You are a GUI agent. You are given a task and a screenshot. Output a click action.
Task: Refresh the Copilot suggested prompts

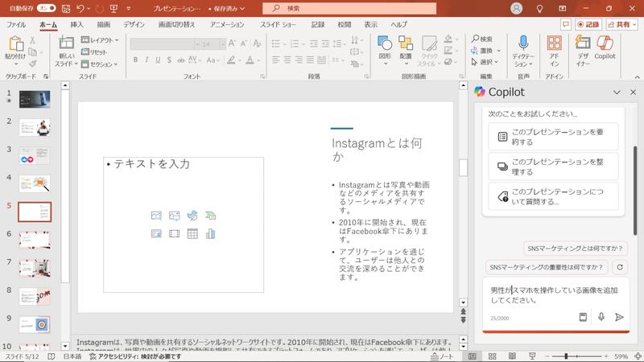tap(619, 267)
